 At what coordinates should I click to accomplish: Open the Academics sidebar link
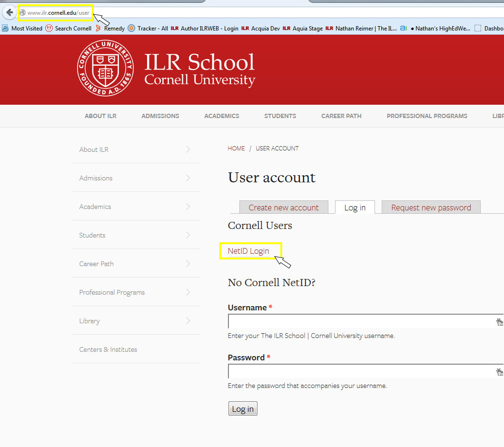tap(95, 207)
